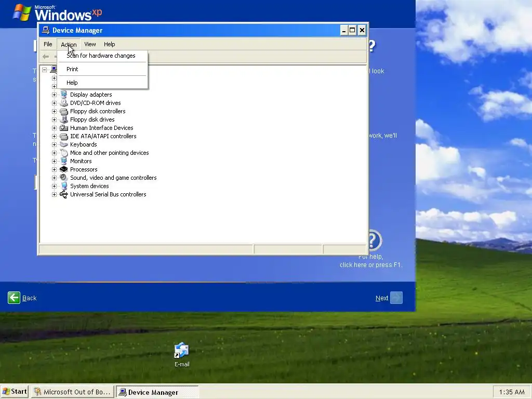Collapse the root computer node
The image size is (532, 399).
pos(45,70)
